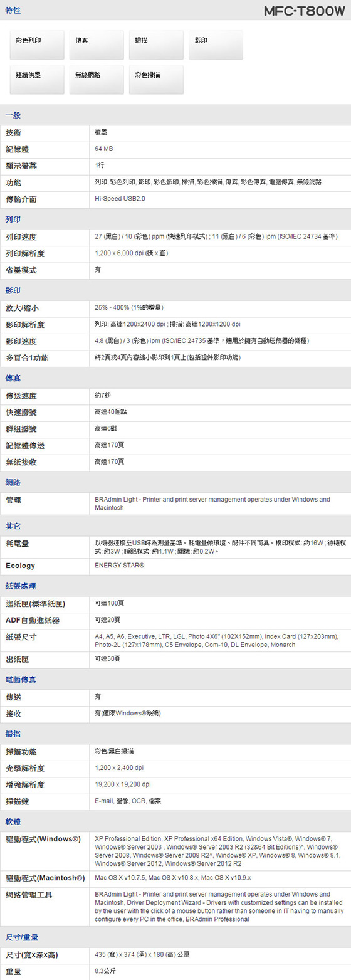Click the 無紙接收 row label

[x=21, y=461]
